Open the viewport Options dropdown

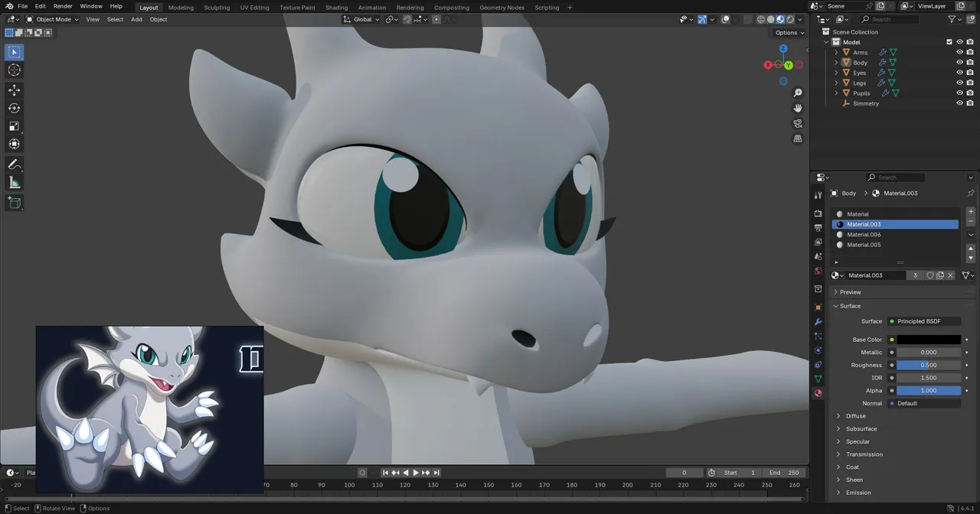(789, 33)
